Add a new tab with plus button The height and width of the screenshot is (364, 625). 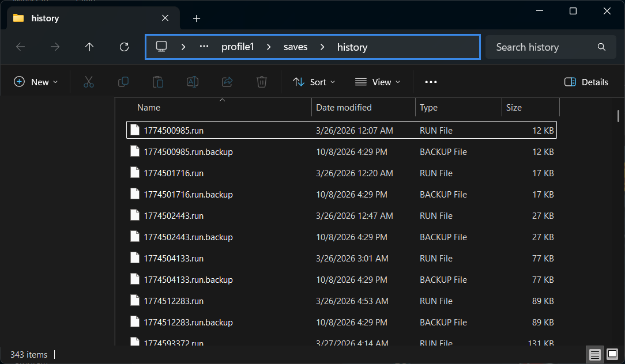197,18
